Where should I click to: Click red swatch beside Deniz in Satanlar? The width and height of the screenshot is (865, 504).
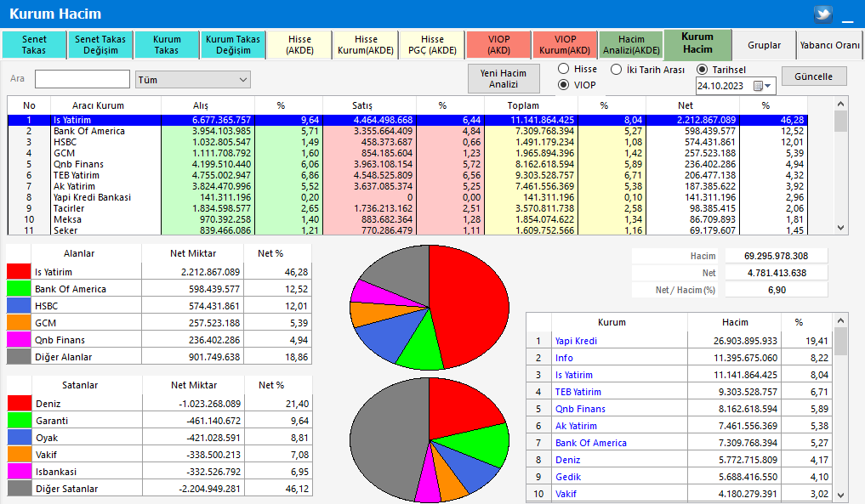(x=20, y=404)
